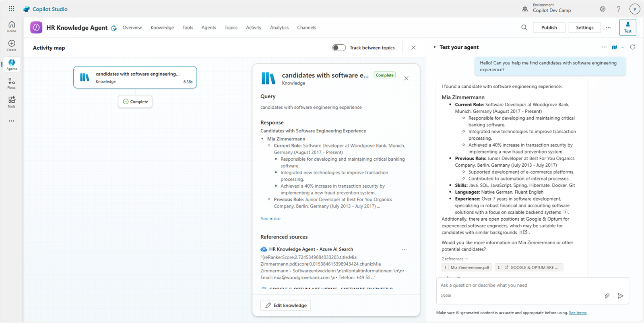644x323 pixels.
Task: Expand the activity map dropdown chevron
Action: coord(622,48)
